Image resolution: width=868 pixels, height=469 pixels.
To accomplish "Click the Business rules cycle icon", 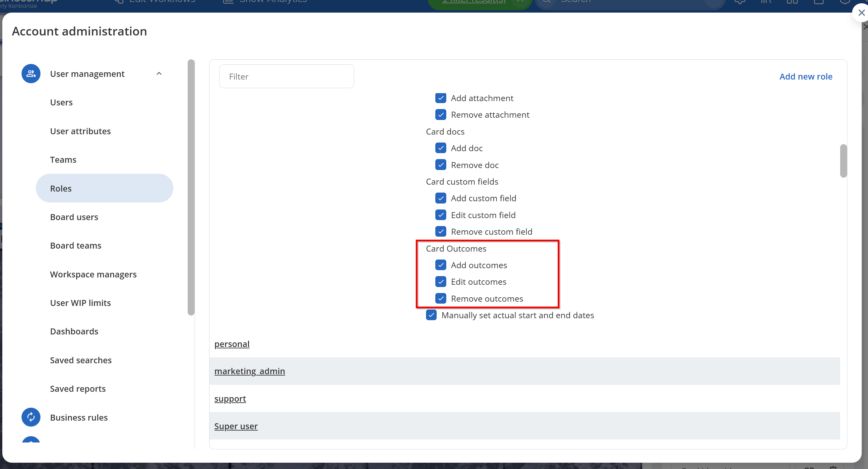I will pyautogui.click(x=31, y=417).
